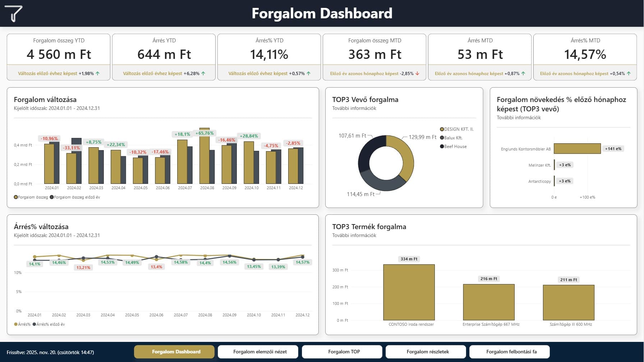Image resolution: width=644 pixels, height=362 pixels.
Task: Click the CONTOSO iroda rendszer bar
Action: click(x=409, y=292)
